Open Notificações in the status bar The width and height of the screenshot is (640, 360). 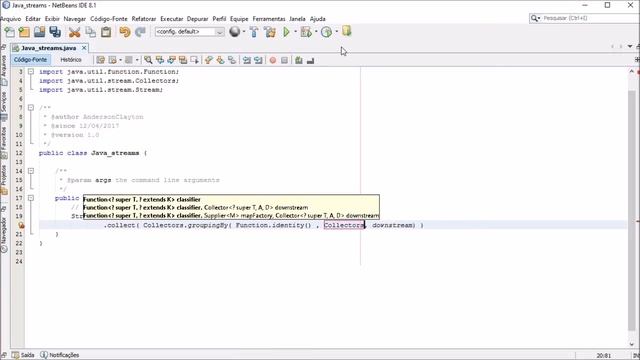tap(60, 355)
